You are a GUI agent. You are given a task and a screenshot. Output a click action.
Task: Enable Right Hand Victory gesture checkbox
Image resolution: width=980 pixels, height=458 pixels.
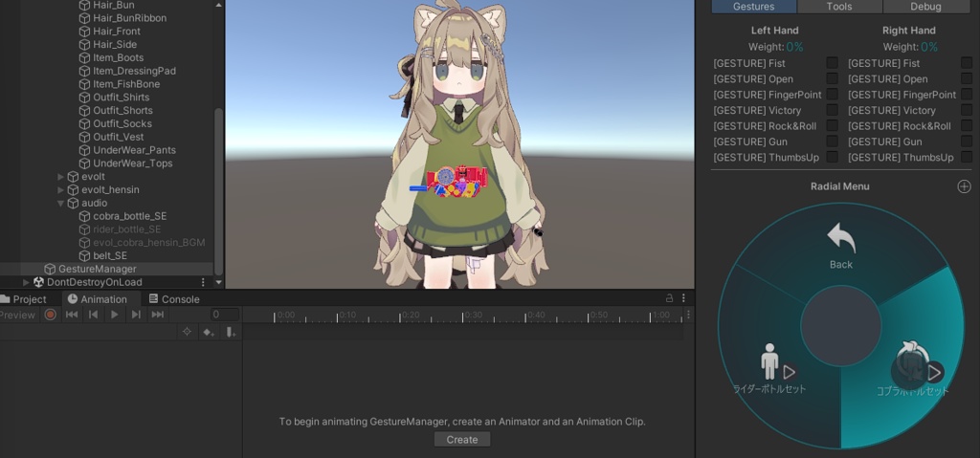coord(967,110)
